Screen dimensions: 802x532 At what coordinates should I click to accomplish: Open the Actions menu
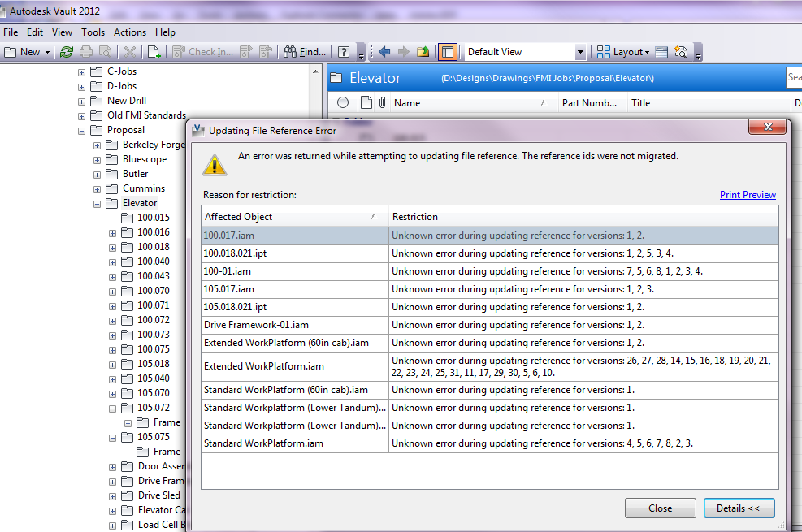tap(129, 32)
